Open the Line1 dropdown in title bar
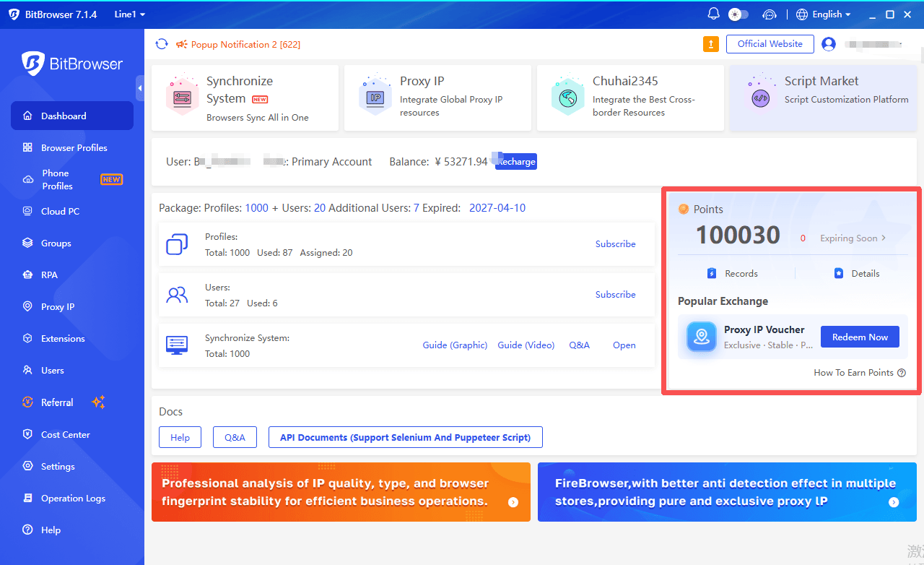 [129, 14]
